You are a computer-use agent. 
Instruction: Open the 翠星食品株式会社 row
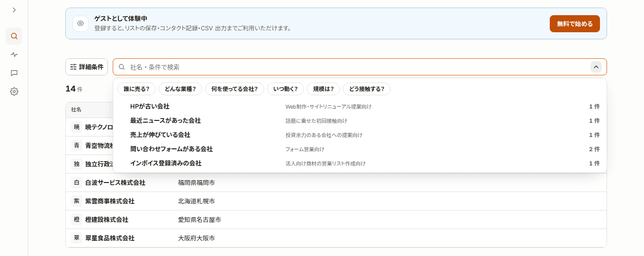(336, 238)
